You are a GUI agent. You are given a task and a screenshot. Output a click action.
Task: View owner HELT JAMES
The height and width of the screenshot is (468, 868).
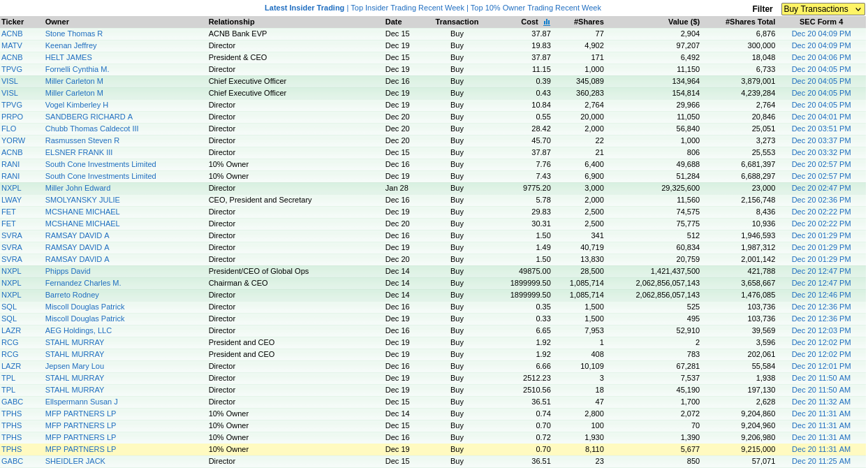click(68, 57)
